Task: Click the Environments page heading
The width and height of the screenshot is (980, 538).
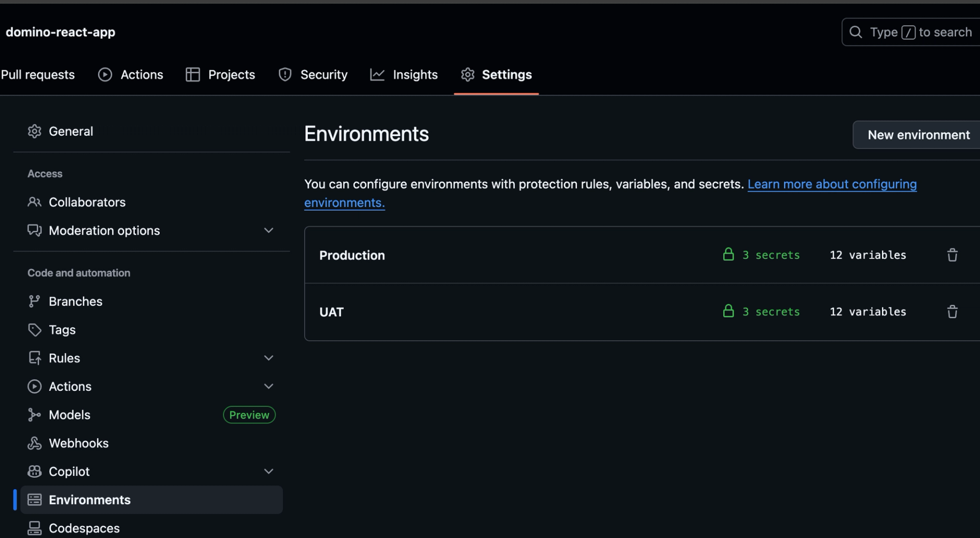Action: coord(366,134)
